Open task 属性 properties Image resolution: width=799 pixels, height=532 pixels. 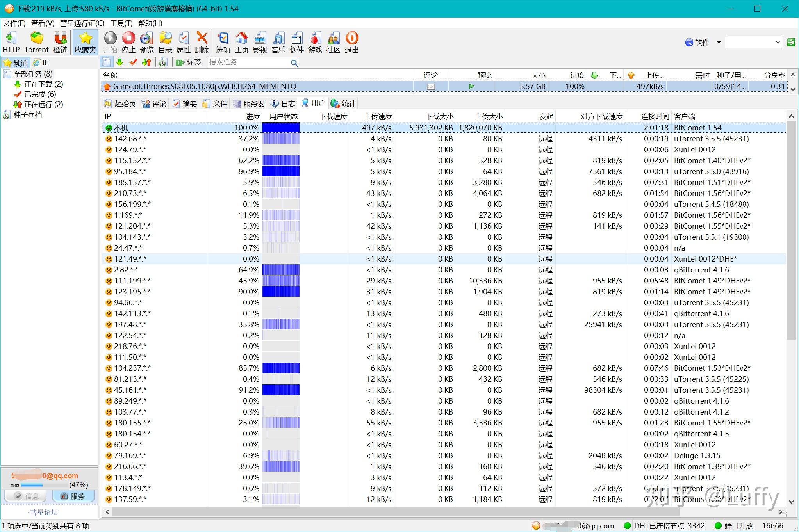[184, 42]
